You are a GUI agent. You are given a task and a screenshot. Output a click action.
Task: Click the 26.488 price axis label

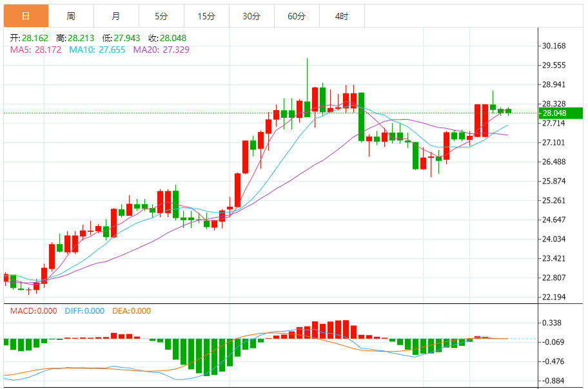(x=554, y=162)
